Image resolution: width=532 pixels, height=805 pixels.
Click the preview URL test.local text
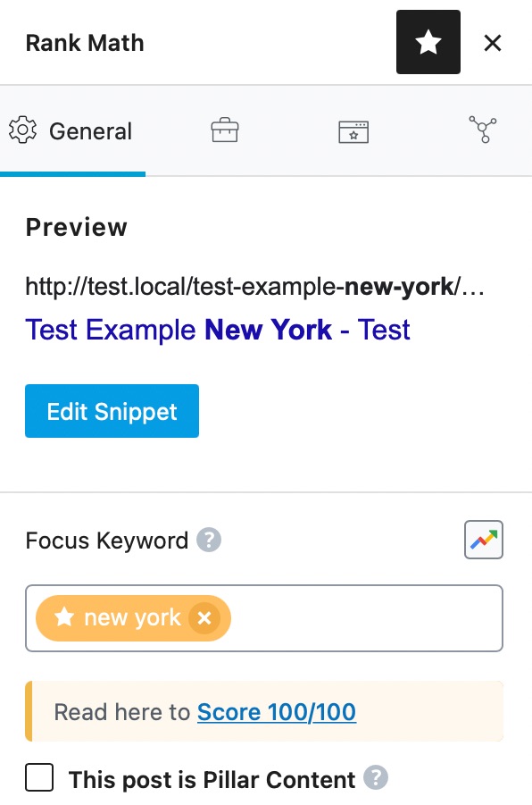tap(254, 287)
